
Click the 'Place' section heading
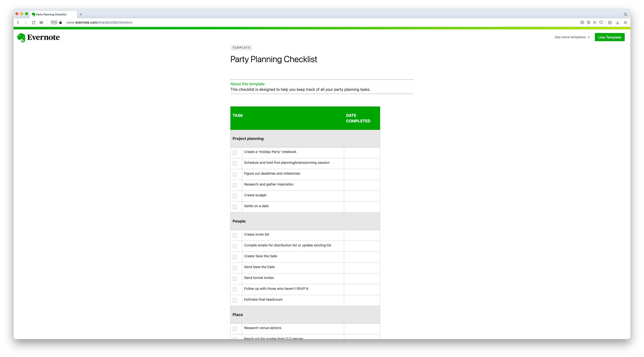pos(237,315)
